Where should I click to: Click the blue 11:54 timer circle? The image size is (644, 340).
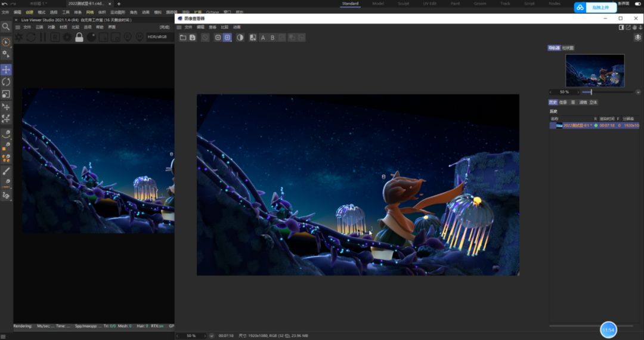tap(608, 330)
